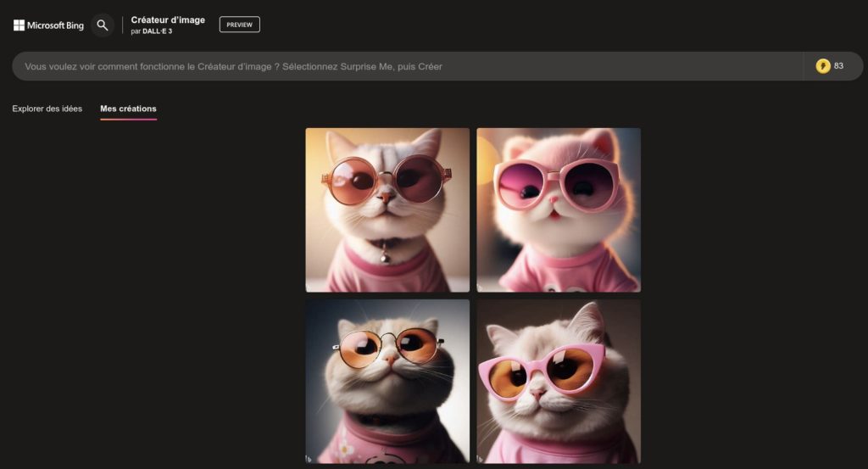
Task: Click the 'par DALL·E 3' subtitle
Action: click(x=152, y=31)
